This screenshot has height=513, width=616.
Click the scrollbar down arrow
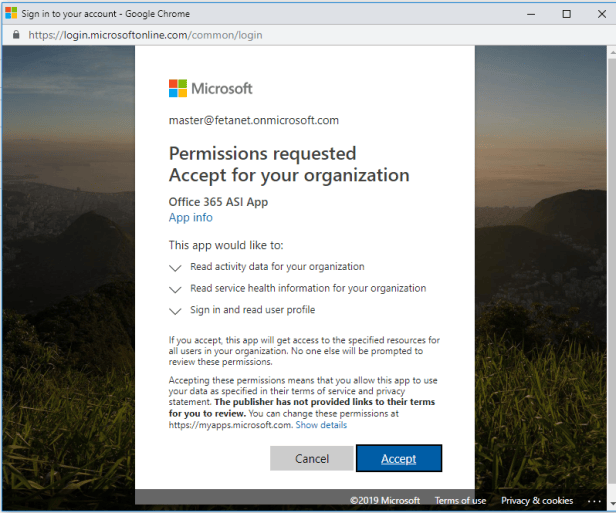612,504
